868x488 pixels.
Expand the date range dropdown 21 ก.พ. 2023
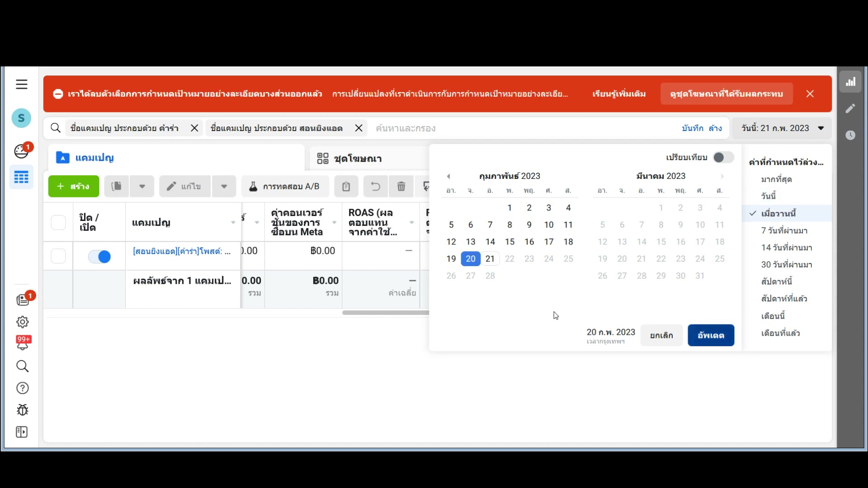pyautogui.click(x=783, y=128)
